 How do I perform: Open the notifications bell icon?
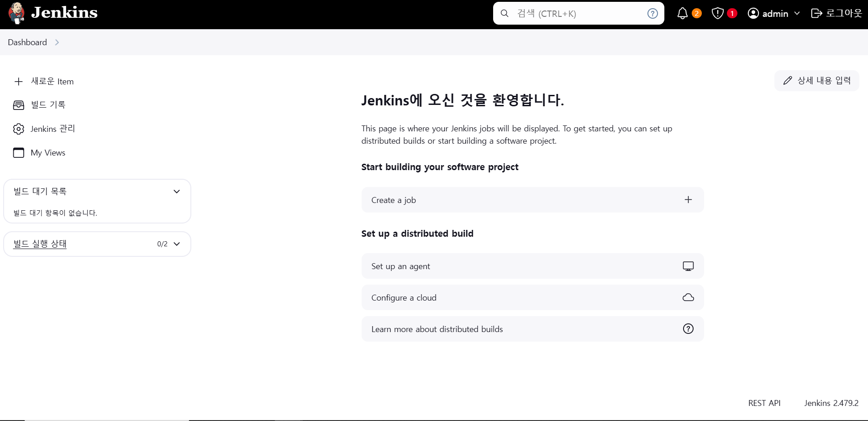[682, 13]
